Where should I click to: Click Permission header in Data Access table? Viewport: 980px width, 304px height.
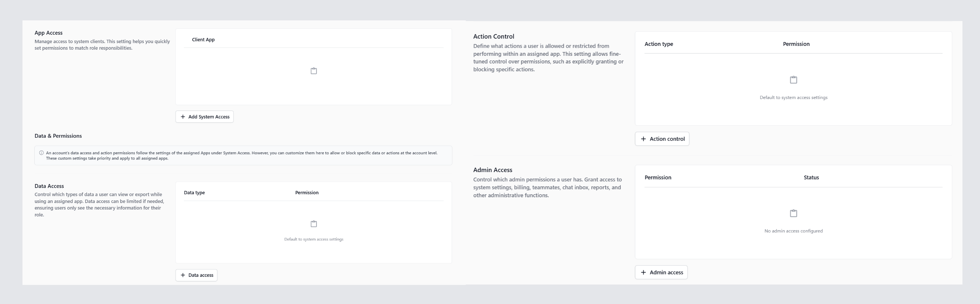(x=307, y=193)
